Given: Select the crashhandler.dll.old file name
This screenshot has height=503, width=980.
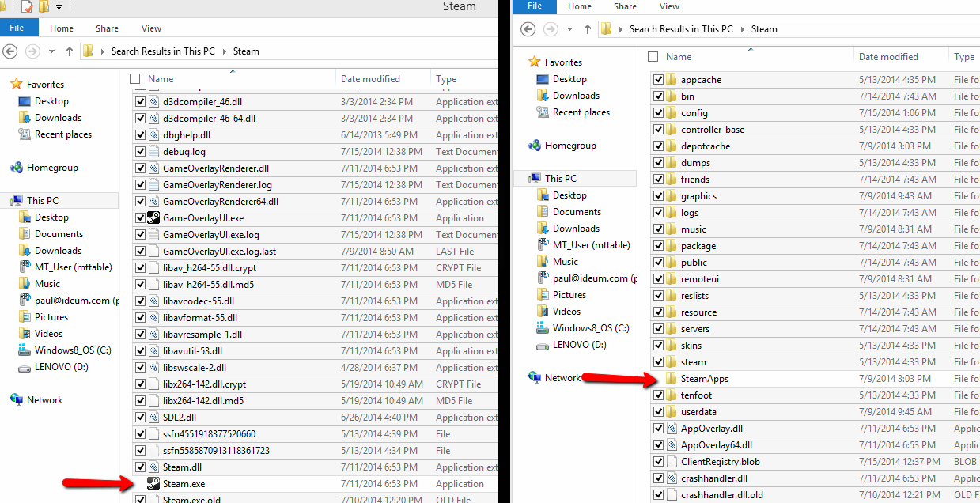Looking at the screenshot, I should pyautogui.click(x=722, y=495).
